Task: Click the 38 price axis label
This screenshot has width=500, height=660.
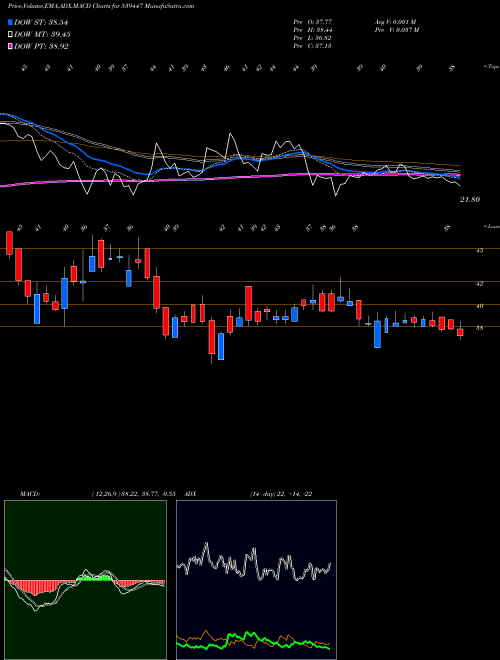Action: pos(479,328)
